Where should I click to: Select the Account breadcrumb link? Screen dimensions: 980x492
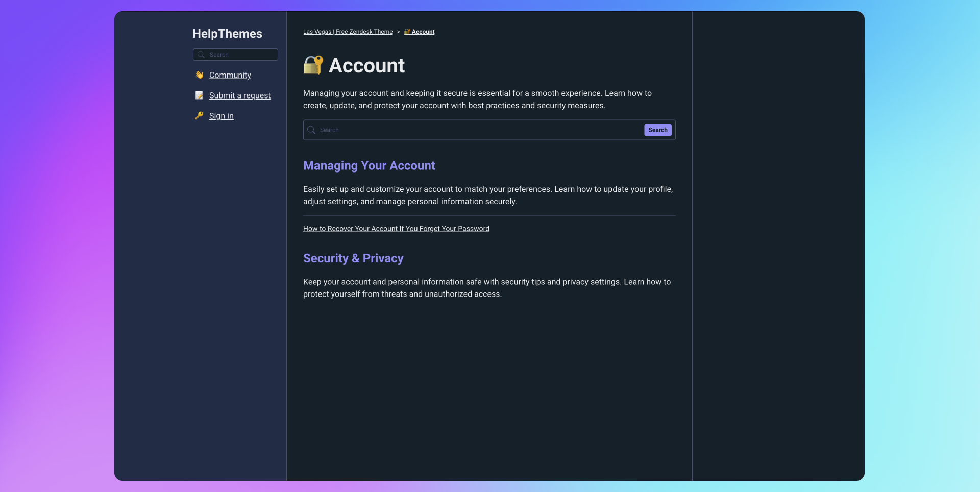point(423,32)
